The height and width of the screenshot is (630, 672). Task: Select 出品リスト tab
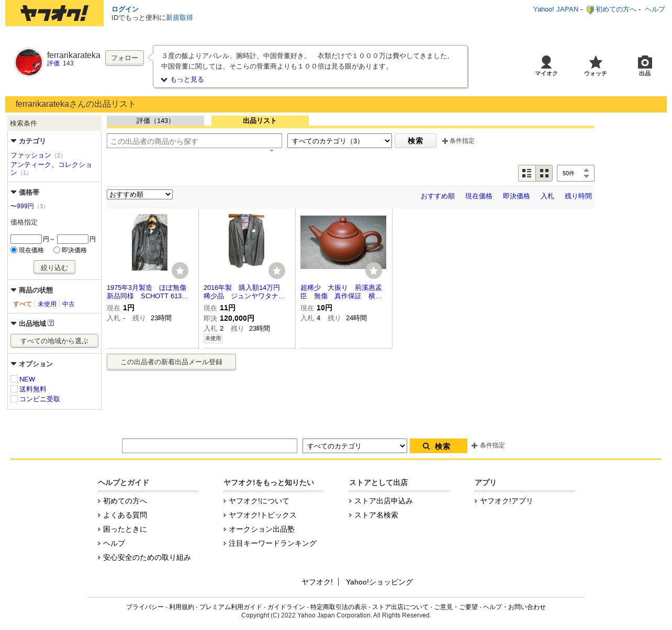click(260, 121)
